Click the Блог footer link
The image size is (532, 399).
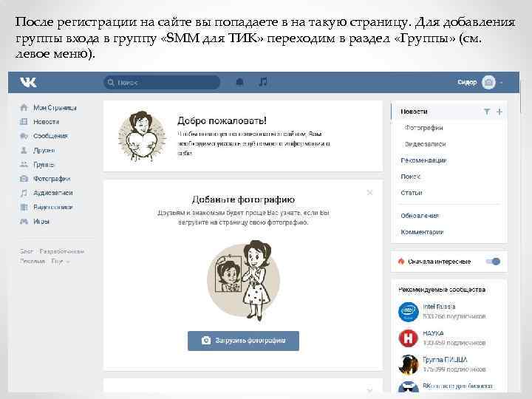(x=26, y=251)
